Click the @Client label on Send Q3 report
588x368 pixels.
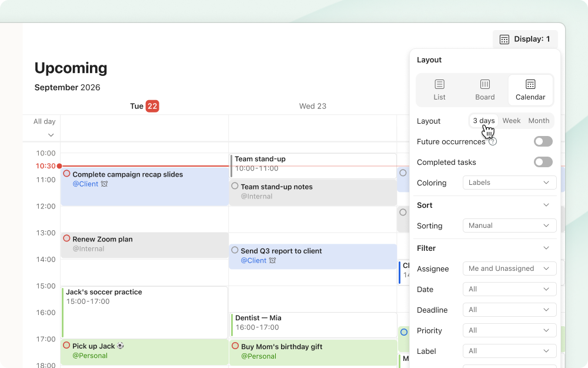(253, 261)
